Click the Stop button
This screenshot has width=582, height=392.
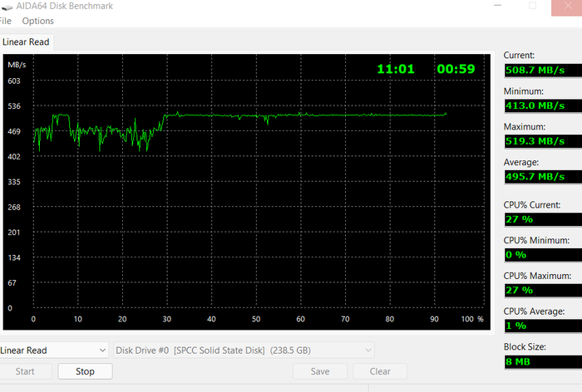point(85,371)
